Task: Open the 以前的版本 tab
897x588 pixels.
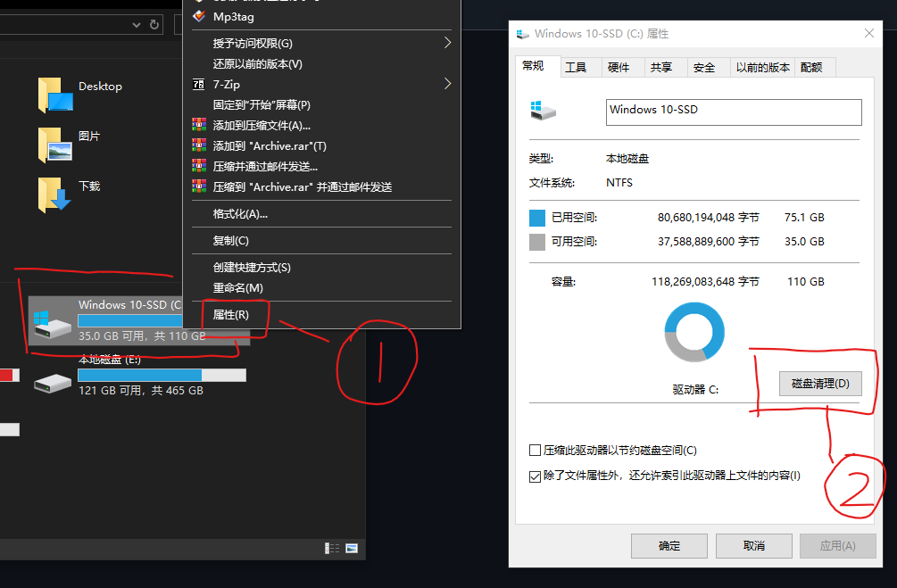Action: [x=762, y=66]
